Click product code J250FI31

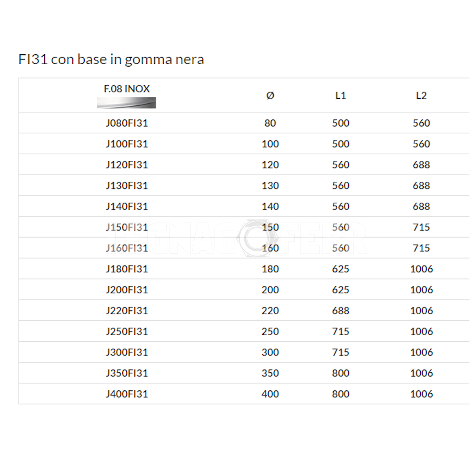tap(127, 332)
